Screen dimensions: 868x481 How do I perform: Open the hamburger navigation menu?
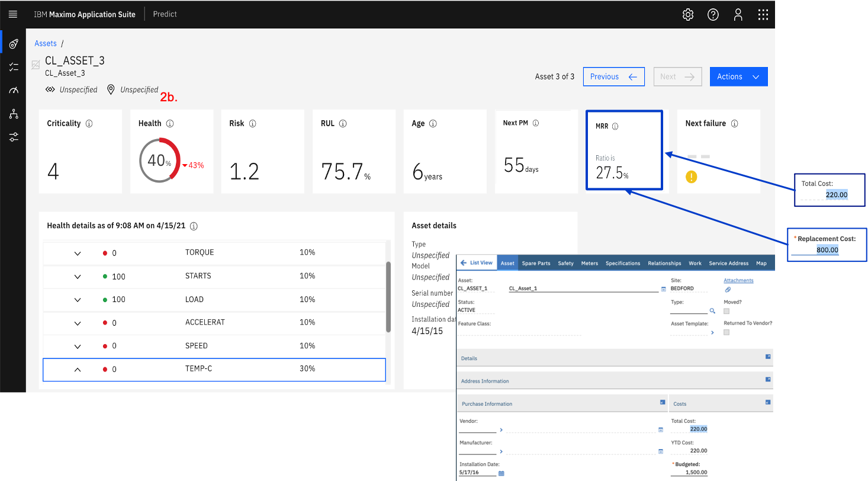pyautogui.click(x=13, y=14)
